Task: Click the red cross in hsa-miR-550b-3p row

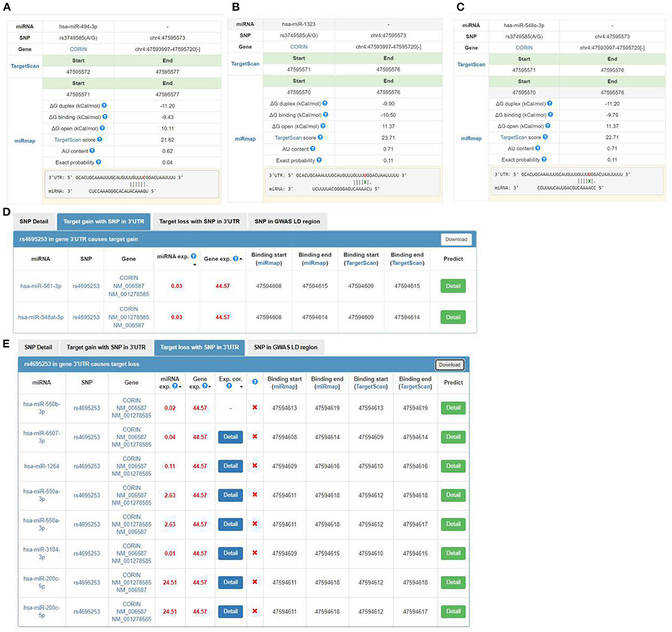Action: [255, 407]
